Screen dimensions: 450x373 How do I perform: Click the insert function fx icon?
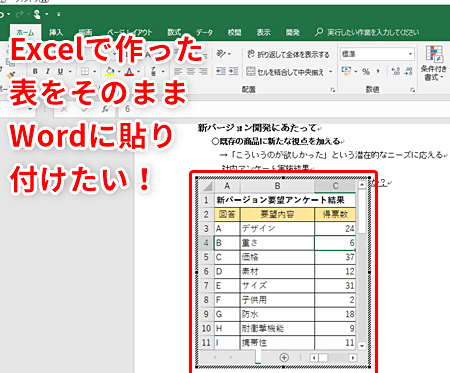(x=105, y=109)
